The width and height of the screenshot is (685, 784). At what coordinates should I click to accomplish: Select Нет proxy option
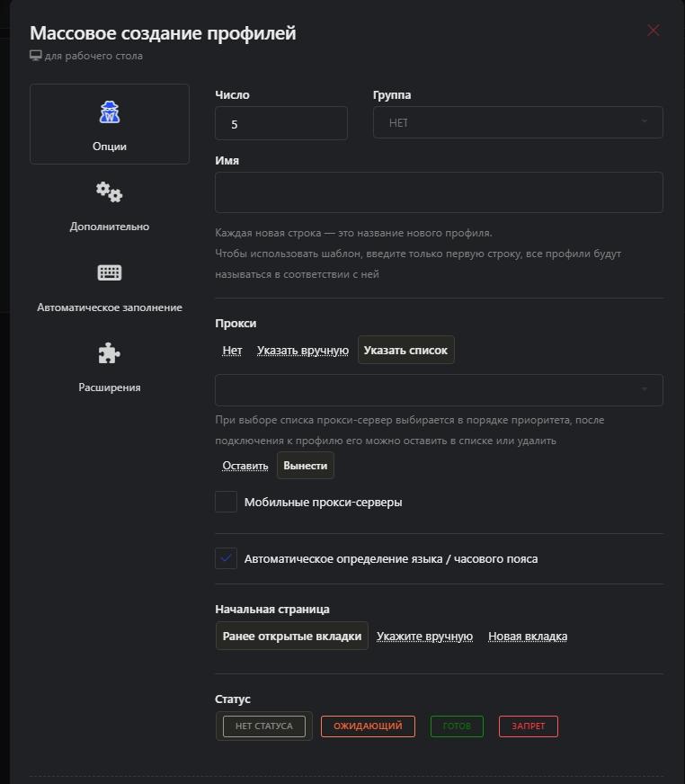point(232,350)
